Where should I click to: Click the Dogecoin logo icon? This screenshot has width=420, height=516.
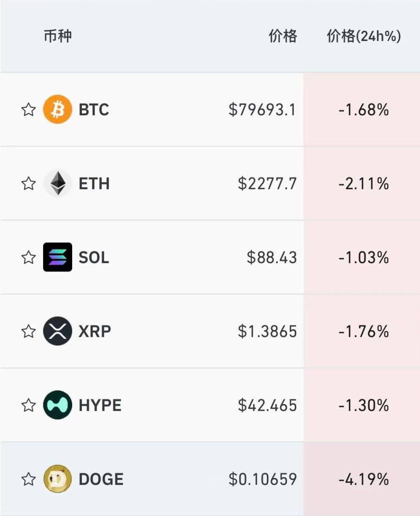pyautogui.click(x=57, y=479)
